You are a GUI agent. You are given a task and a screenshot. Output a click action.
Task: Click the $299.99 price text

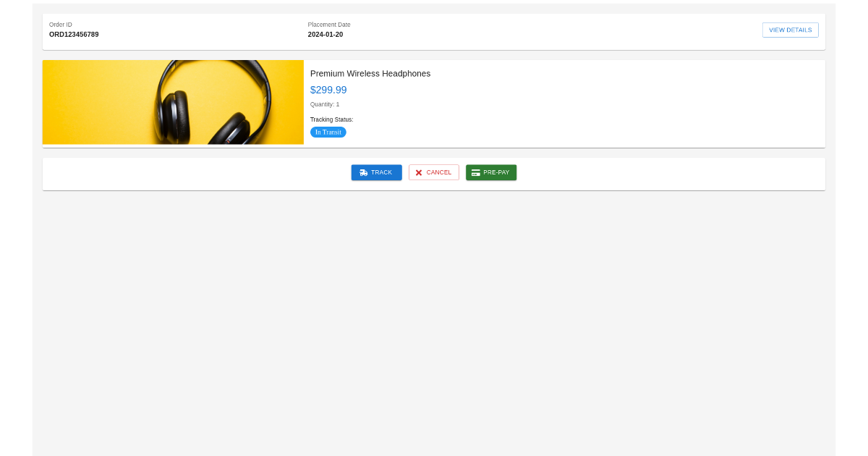pos(328,90)
